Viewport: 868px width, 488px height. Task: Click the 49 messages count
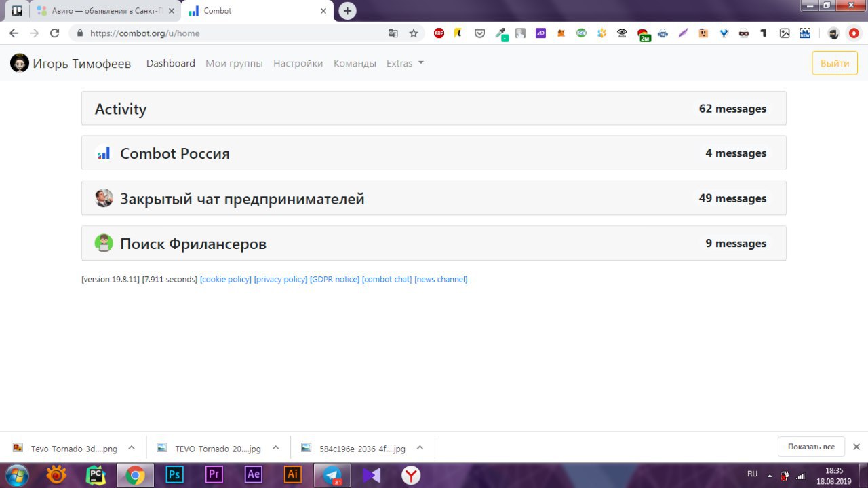tap(733, 198)
